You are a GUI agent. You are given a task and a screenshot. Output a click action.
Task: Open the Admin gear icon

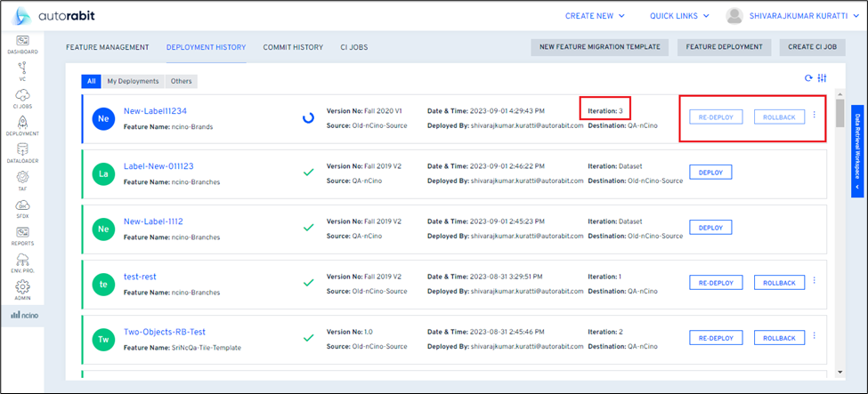[x=22, y=289]
